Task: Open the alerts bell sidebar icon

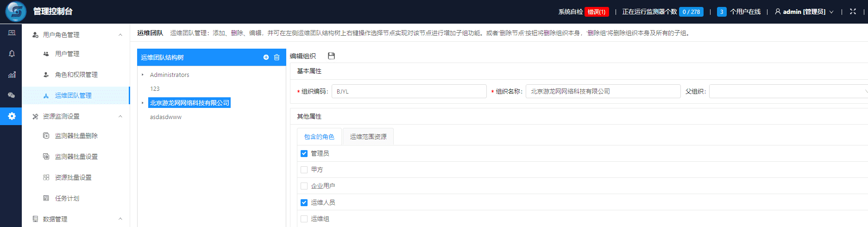Action: pos(12,54)
